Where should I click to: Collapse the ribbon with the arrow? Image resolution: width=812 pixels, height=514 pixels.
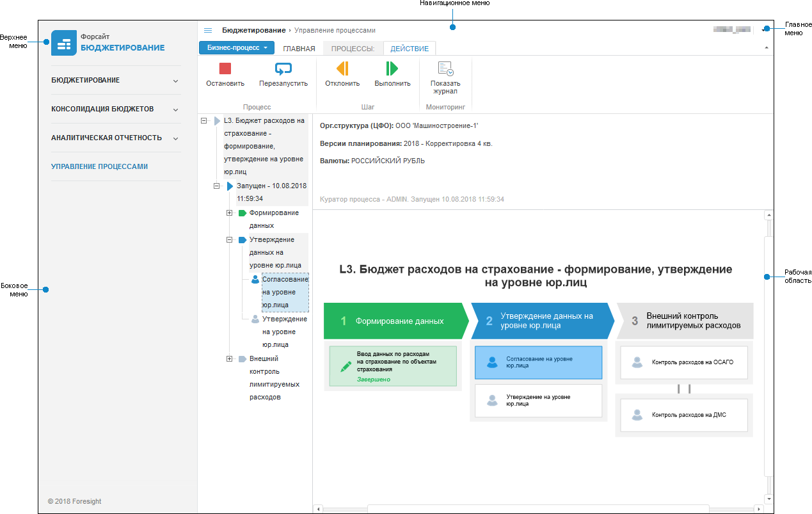(x=767, y=48)
